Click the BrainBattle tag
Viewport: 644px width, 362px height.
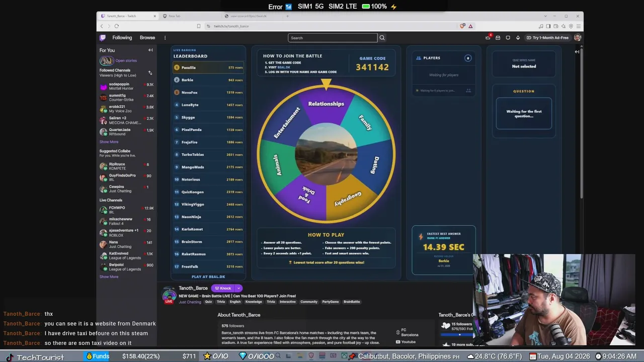[352, 302]
